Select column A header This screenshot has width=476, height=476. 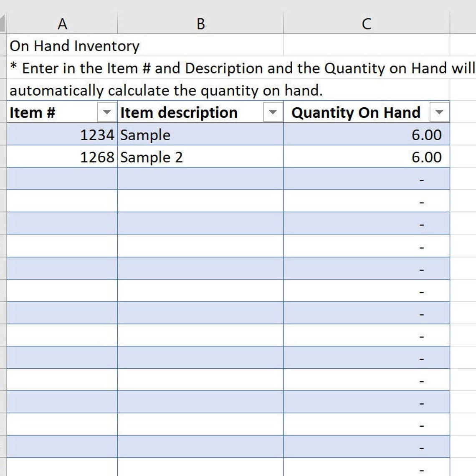(x=62, y=24)
